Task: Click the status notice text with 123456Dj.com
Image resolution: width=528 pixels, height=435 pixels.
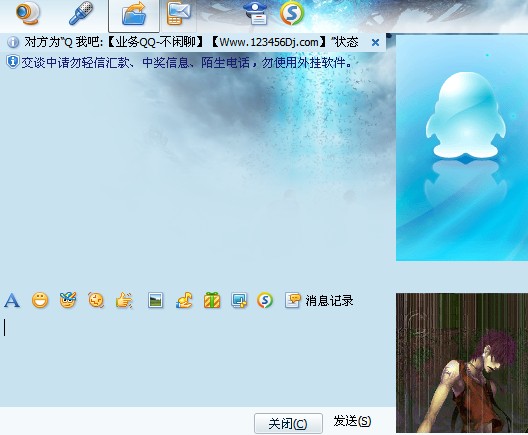Action: tap(191, 42)
